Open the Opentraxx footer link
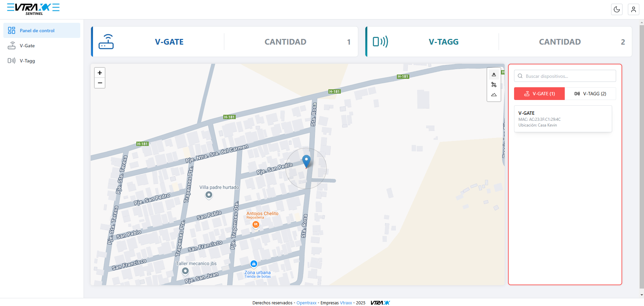The image size is (644, 306). [306, 303]
